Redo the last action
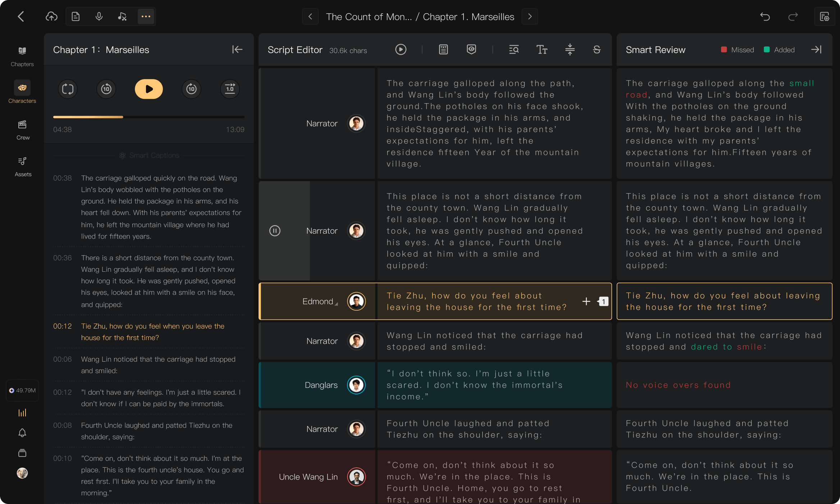This screenshot has height=504, width=840. [793, 17]
